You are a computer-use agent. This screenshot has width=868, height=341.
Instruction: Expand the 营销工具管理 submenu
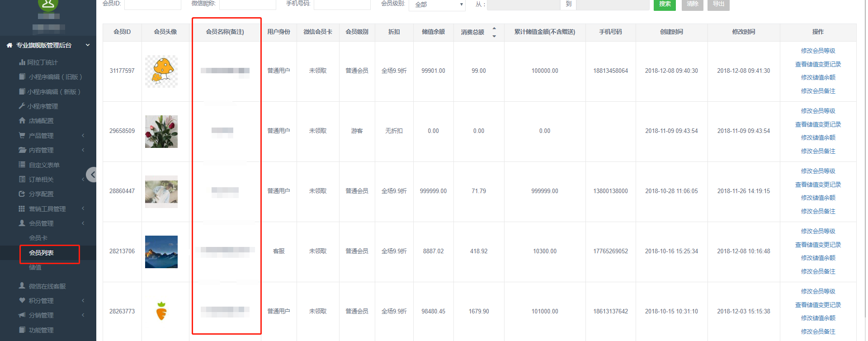tap(83, 208)
